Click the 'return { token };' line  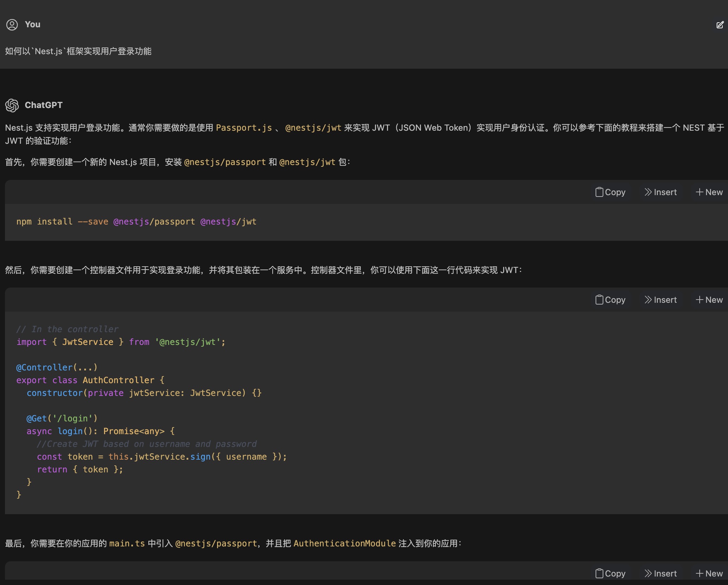click(80, 470)
